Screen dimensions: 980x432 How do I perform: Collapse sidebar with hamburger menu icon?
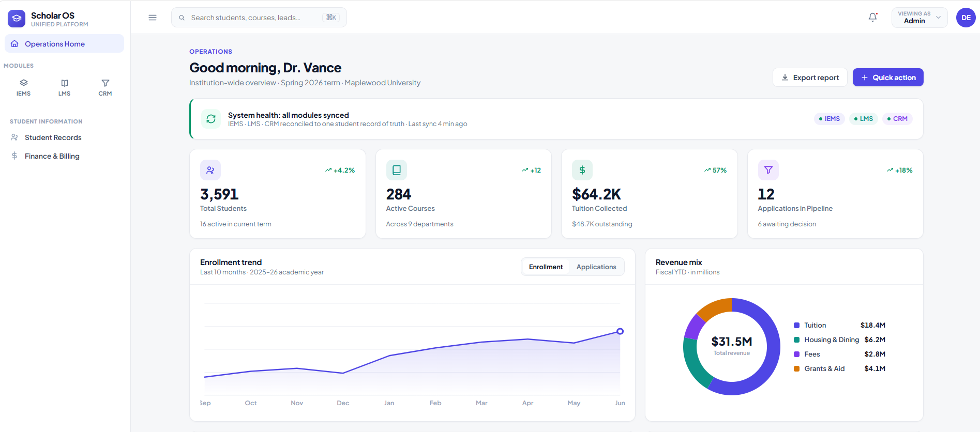click(x=153, y=18)
